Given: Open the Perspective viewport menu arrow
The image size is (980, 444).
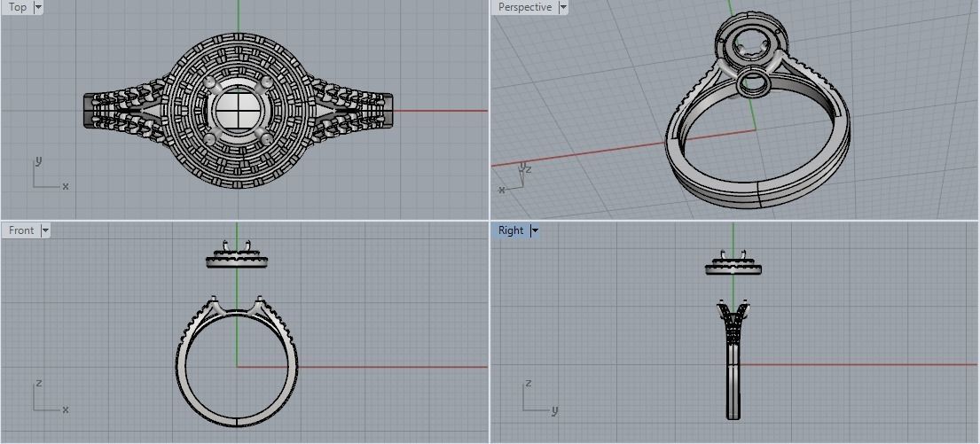Looking at the screenshot, I should click(x=563, y=7).
